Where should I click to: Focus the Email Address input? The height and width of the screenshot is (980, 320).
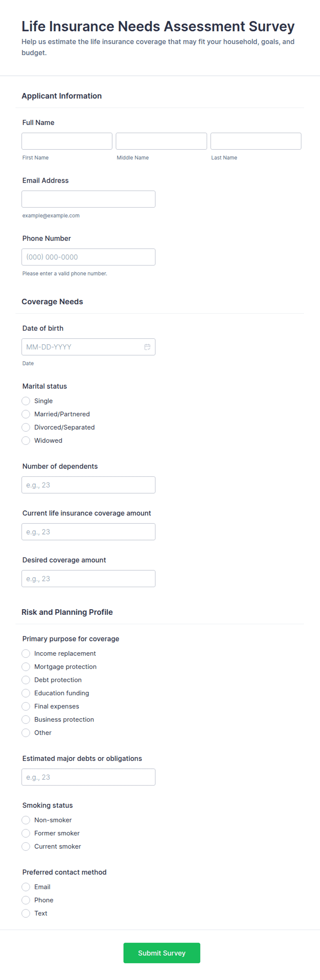tap(88, 199)
